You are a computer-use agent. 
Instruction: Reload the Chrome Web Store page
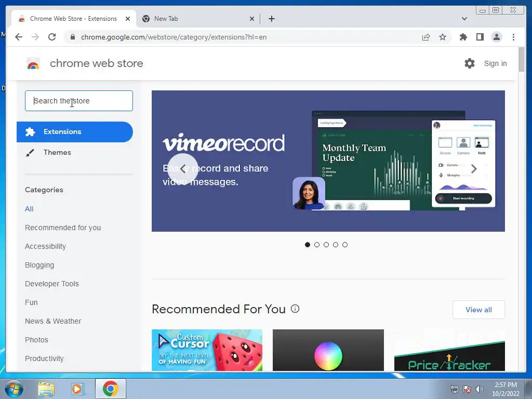52,37
